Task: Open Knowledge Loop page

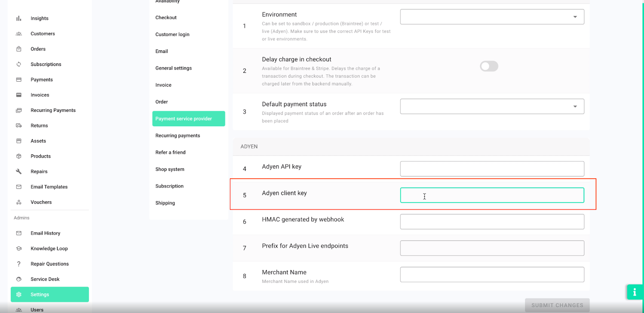Action: (x=49, y=249)
